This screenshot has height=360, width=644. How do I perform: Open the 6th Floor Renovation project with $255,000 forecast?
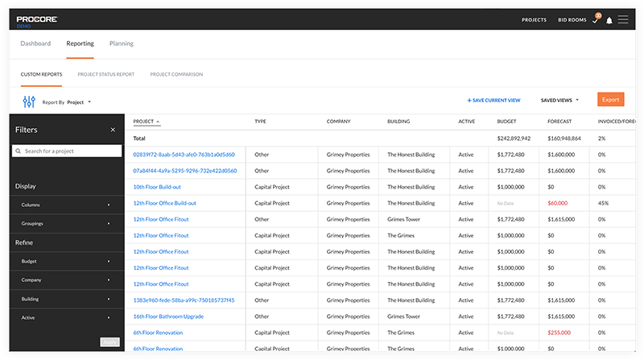pyautogui.click(x=158, y=333)
